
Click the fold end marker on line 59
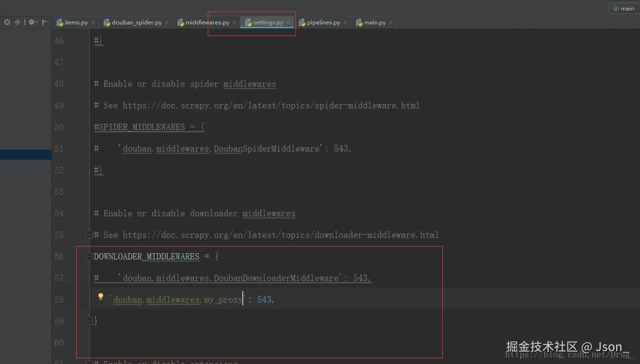pos(89,320)
